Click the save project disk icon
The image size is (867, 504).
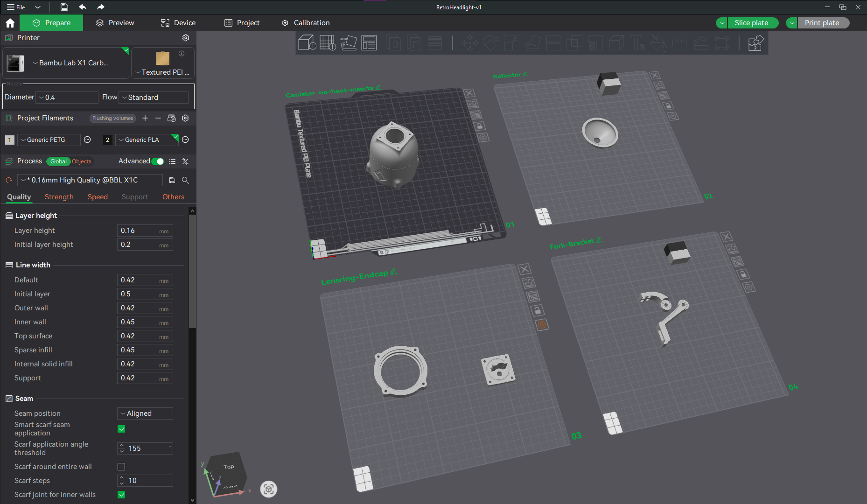64,7
